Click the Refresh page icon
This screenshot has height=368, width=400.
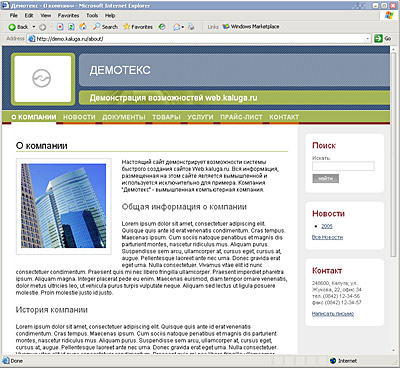[x=71, y=27]
